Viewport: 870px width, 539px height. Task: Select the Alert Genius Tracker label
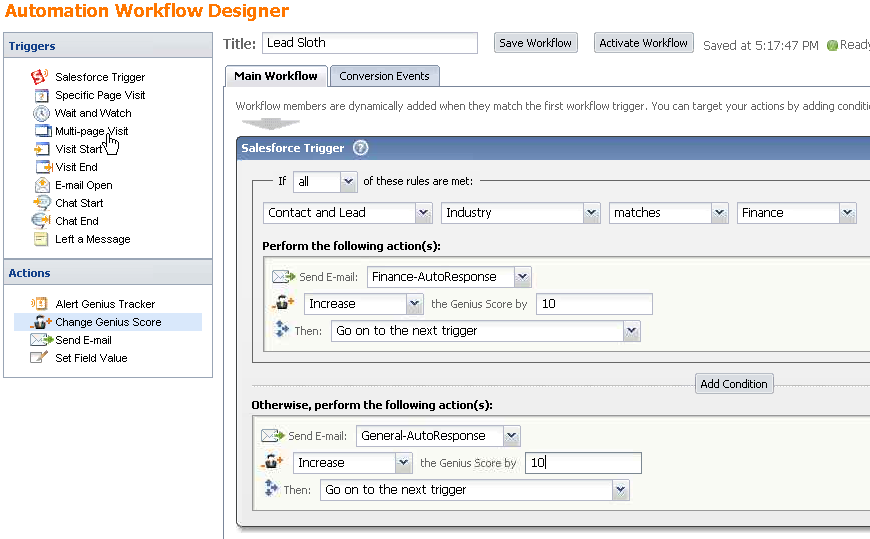pos(105,304)
